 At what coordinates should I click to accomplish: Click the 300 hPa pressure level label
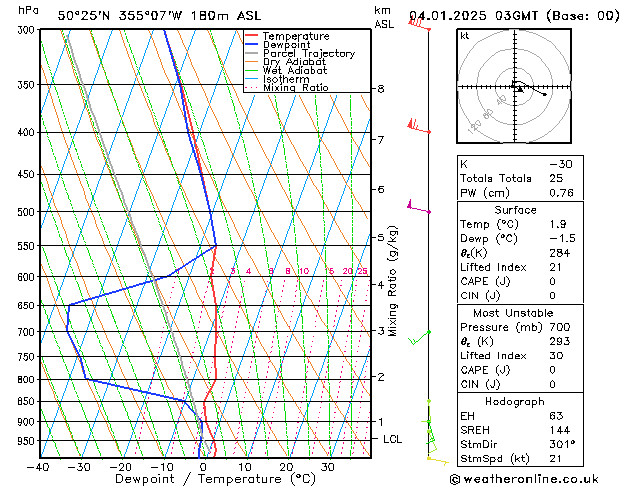click(x=28, y=30)
